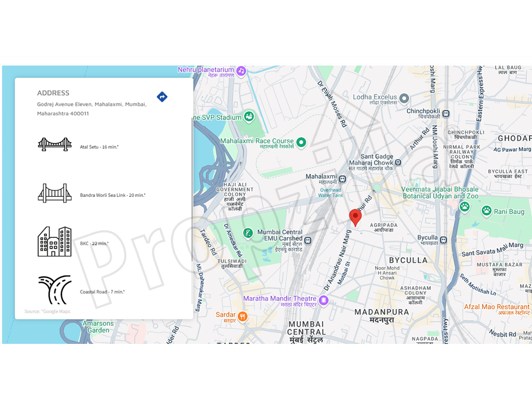Screen dimensions: 532x399
Task: Open Maratha Mandir Theatre film marker
Action: click(x=324, y=300)
